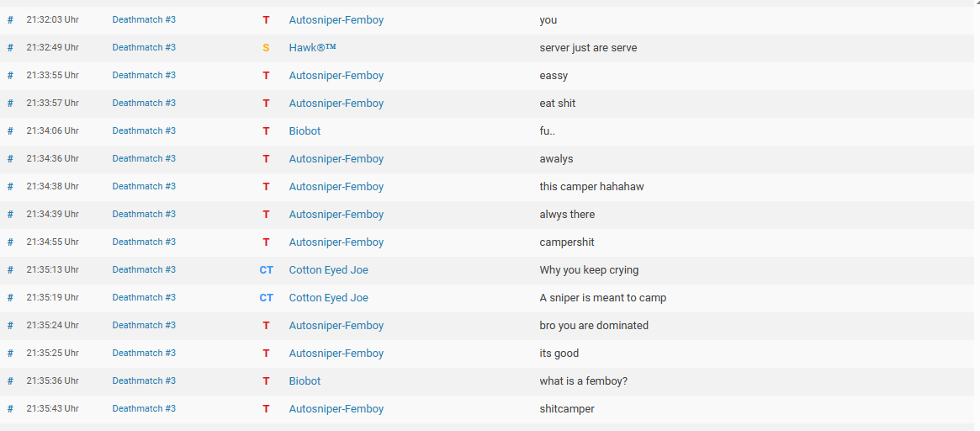Viewport: 980px width, 431px height.
Task: Select the # link of 'campershit' message
Action: [x=10, y=242]
